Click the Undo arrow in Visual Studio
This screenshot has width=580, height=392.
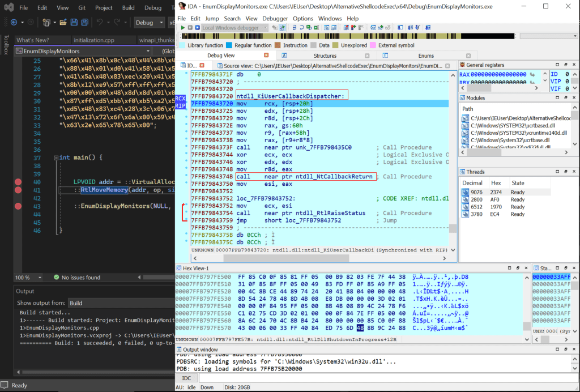click(x=100, y=23)
